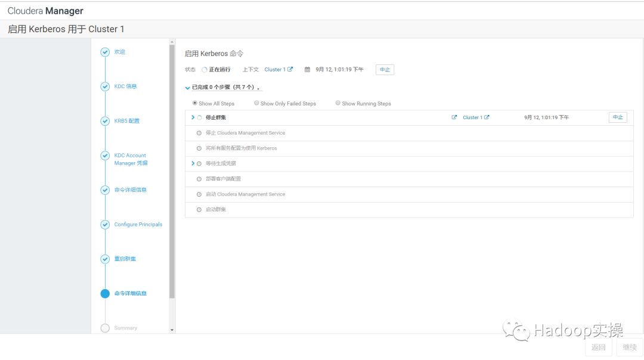644x360 pixels.
Task: Select the Show Running Steps radio button
Action: tap(338, 103)
